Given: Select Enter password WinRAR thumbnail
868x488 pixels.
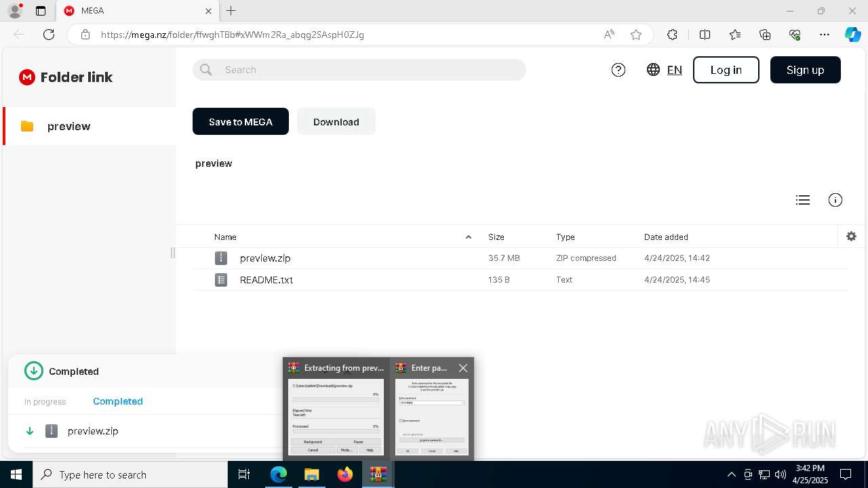Looking at the screenshot, I should point(431,409).
